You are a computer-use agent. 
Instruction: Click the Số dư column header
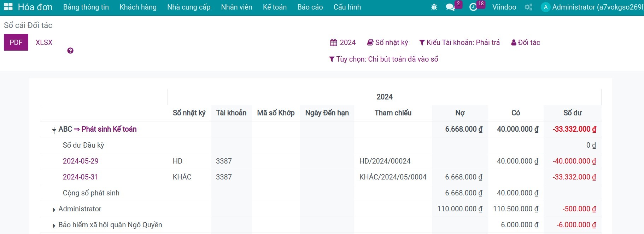572,113
